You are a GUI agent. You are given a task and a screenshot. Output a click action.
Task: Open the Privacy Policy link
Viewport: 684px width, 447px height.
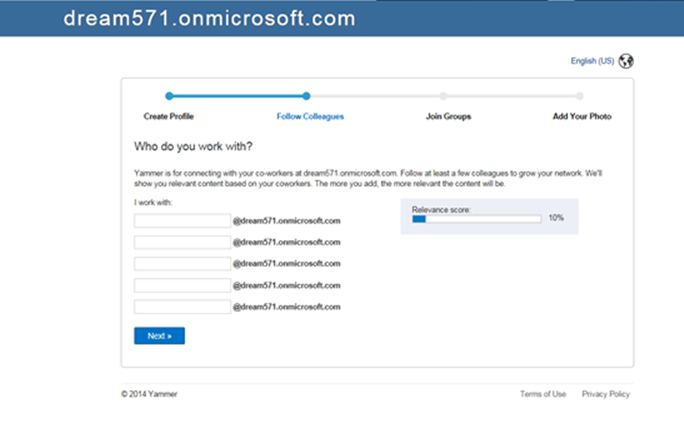tap(606, 394)
